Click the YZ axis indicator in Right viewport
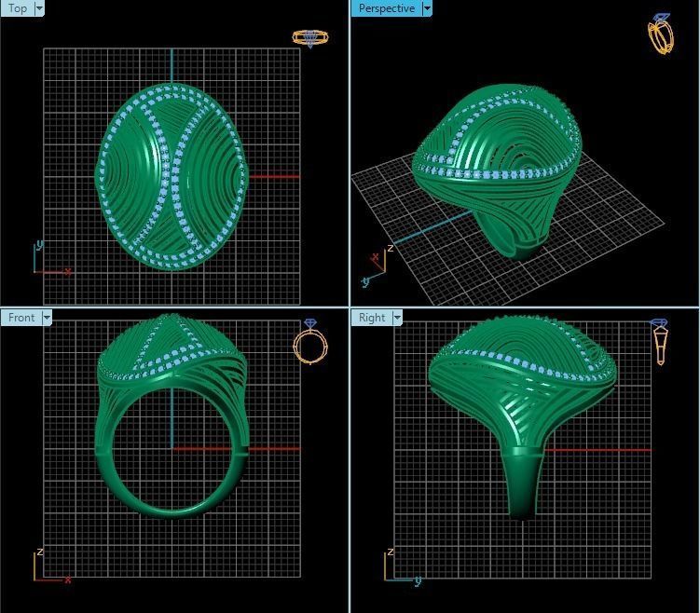The width and height of the screenshot is (700, 613). point(403,565)
